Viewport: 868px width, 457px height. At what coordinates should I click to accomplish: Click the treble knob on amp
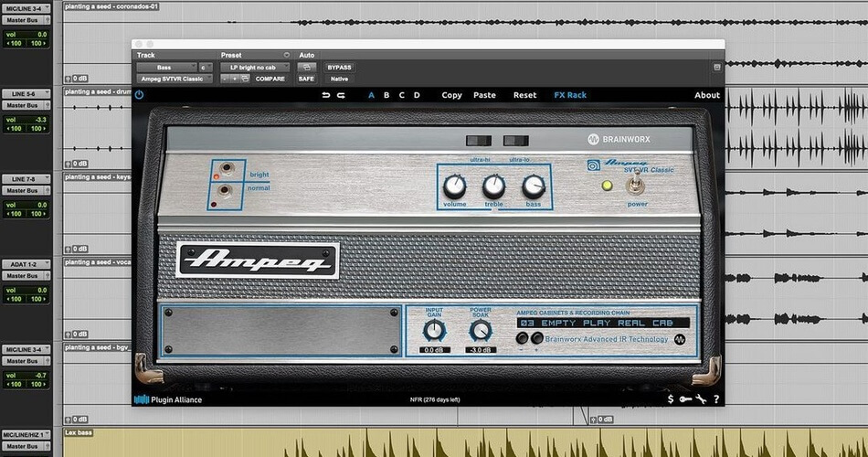point(493,186)
